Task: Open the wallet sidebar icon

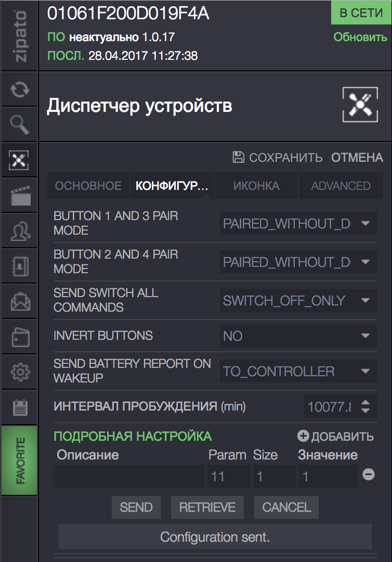Action: point(20,337)
